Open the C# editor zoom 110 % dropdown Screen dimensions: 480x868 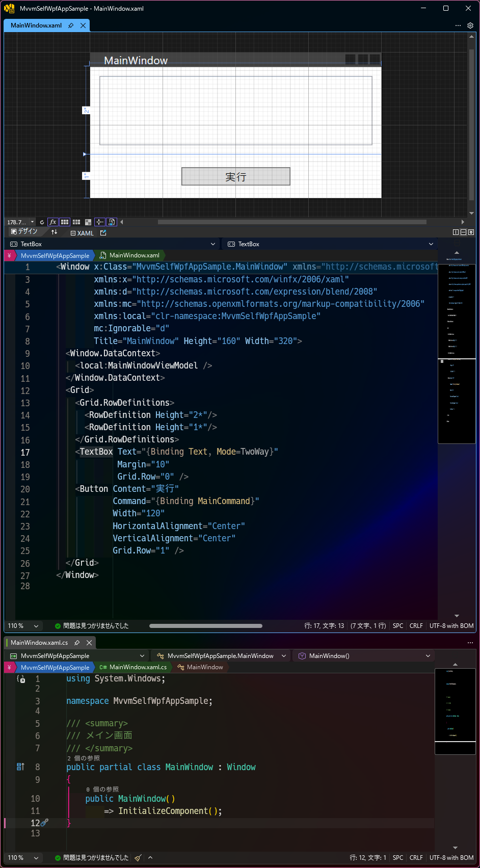pyautogui.click(x=23, y=858)
